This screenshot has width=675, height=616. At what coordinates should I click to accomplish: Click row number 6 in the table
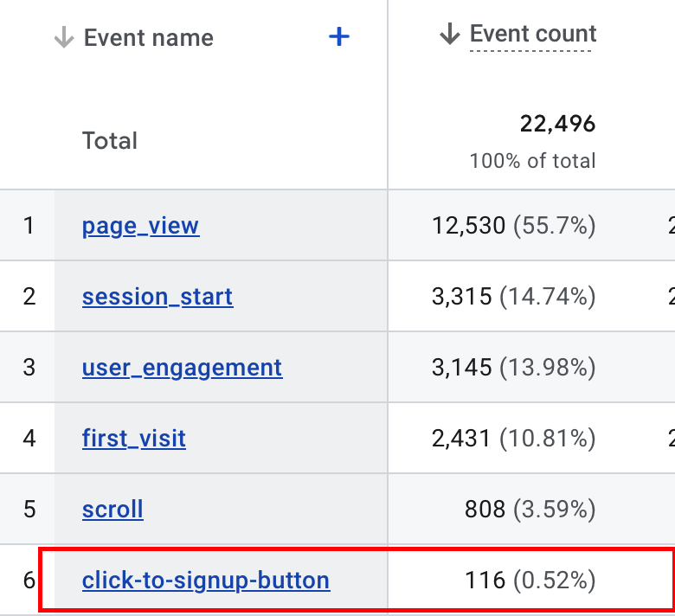tap(29, 579)
